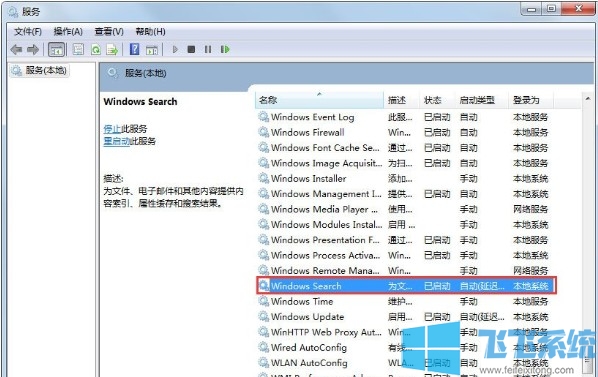Select the Windows Installer service
This screenshot has width=598, height=377.
pos(309,178)
